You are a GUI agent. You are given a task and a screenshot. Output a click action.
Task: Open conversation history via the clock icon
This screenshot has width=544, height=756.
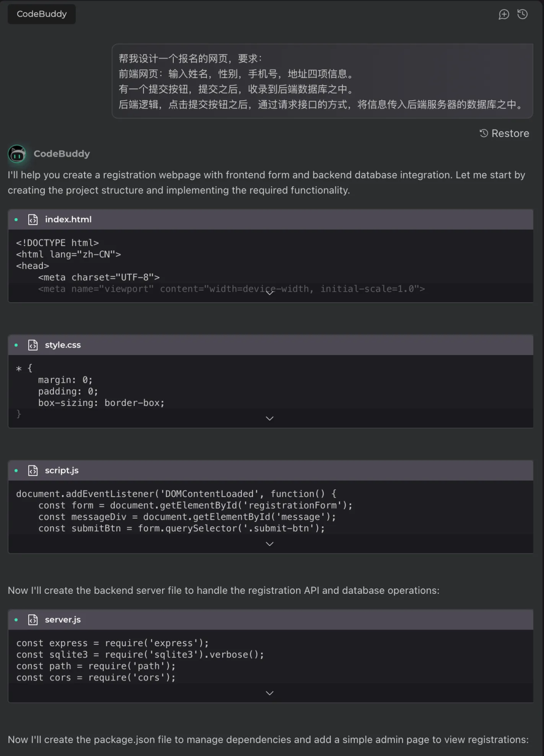(522, 14)
